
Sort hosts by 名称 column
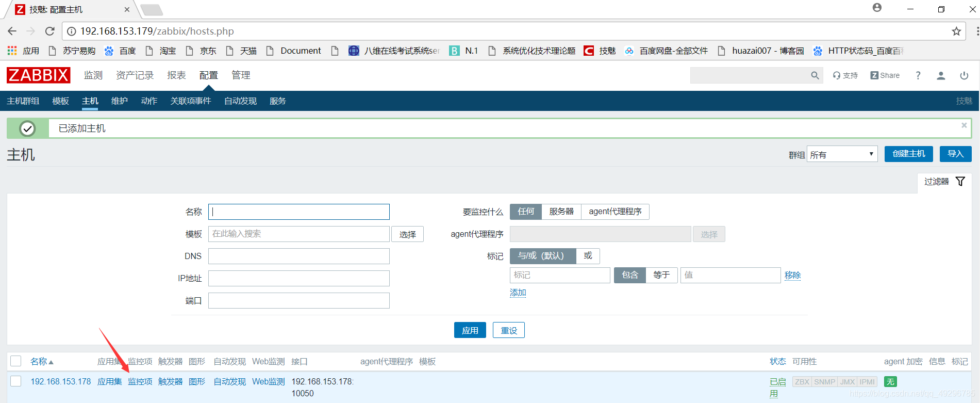point(42,361)
